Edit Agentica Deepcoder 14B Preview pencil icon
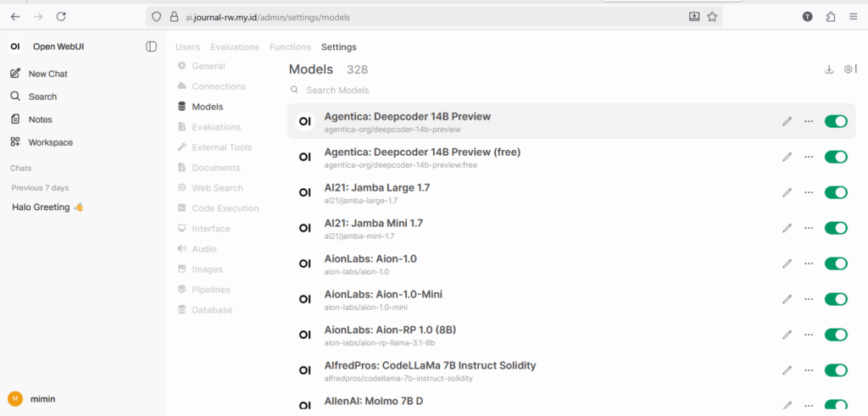Screen dimensions: 868x416 point(787,121)
